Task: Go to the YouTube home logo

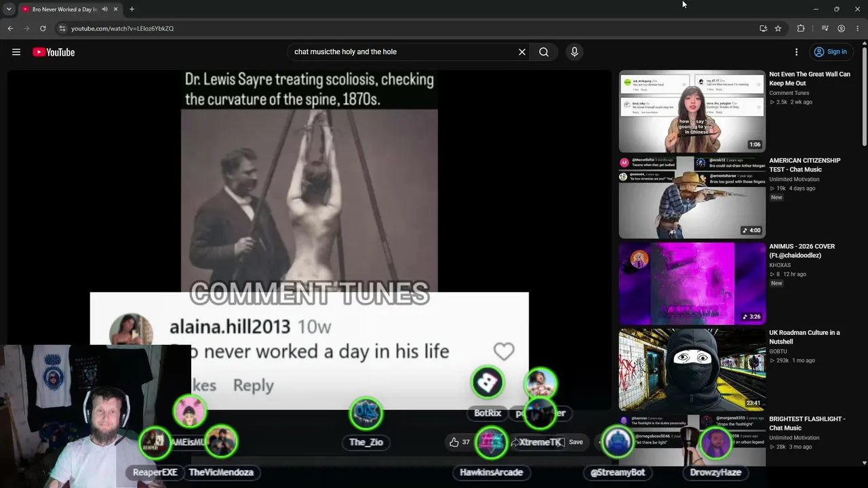Action: pos(54,52)
